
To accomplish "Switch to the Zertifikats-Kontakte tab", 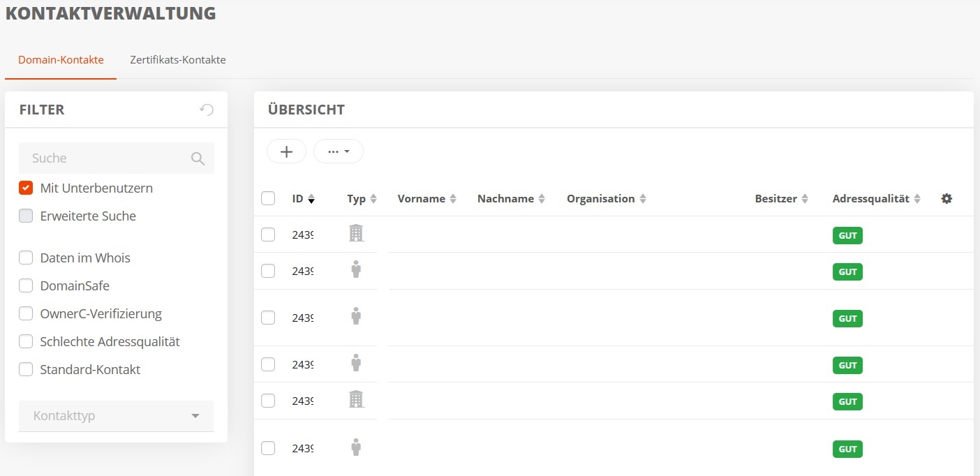I will pyautogui.click(x=178, y=60).
